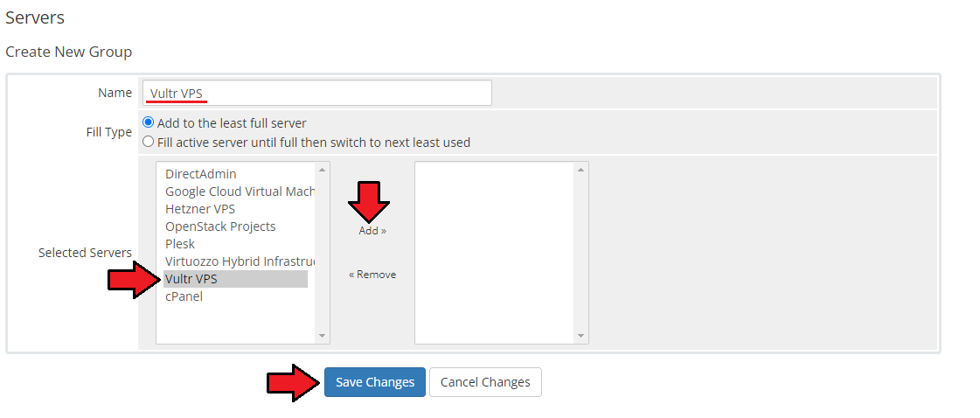Viewport: 980px width, 418px height.
Task: Click up arrow of selected servers scrollbar
Action: [580, 170]
